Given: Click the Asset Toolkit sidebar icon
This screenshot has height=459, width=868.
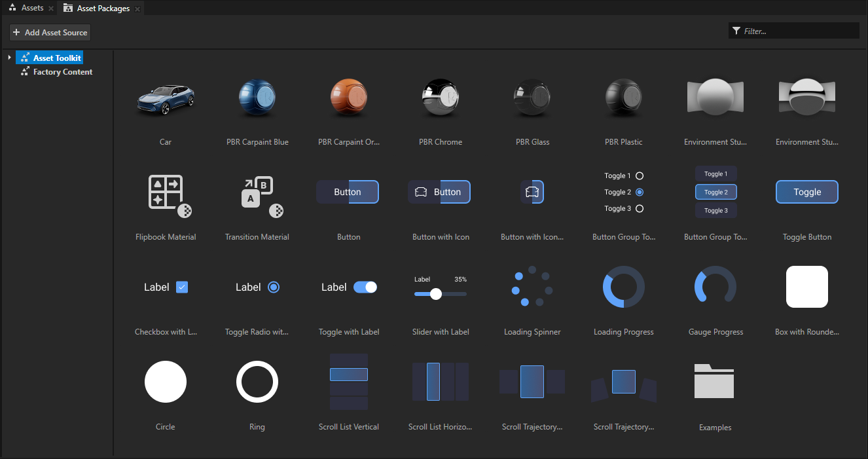Looking at the screenshot, I should [24, 57].
